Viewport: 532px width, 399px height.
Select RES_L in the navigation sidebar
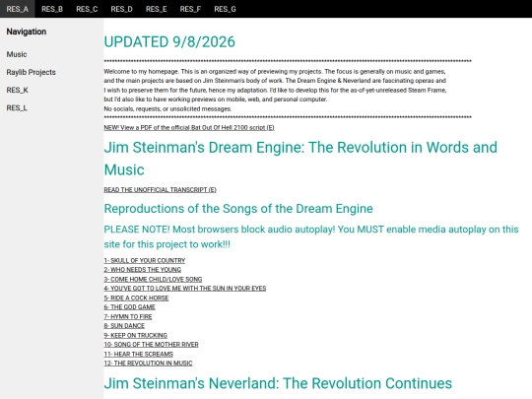pyautogui.click(x=17, y=108)
